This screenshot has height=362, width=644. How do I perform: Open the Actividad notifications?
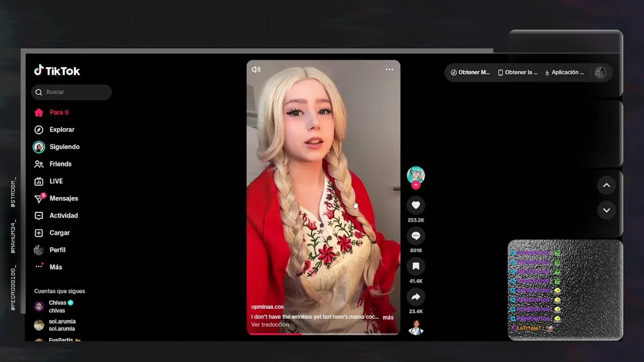[63, 216]
